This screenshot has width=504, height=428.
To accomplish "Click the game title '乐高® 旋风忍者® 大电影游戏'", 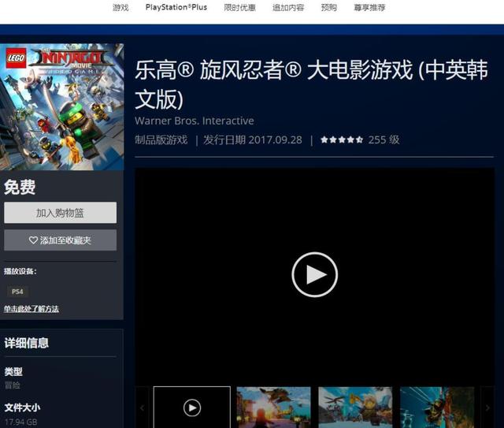I will [311, 84].
